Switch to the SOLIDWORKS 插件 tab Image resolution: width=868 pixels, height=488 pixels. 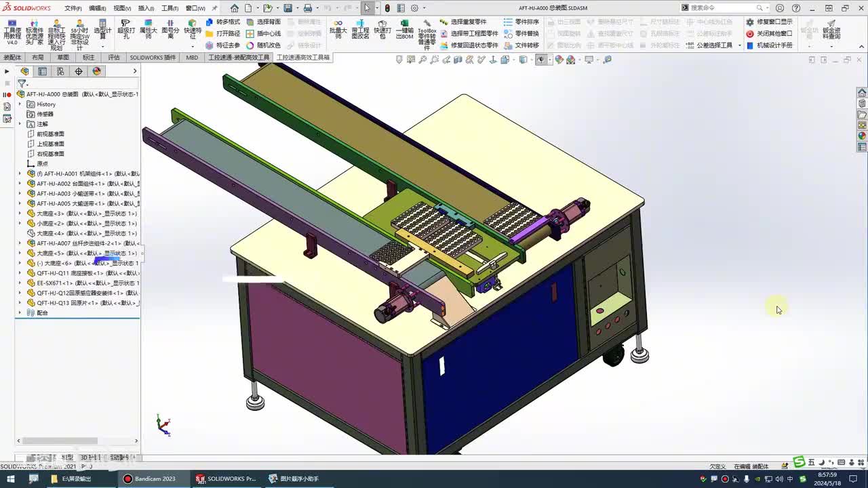153,58
